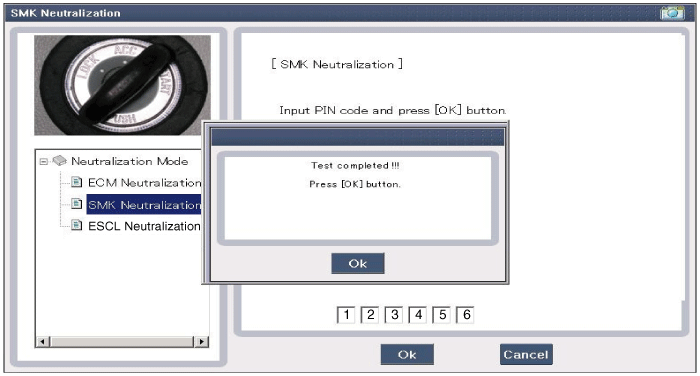Click the tree panel's right scroll arrow
The image size is (700, 376).
point(201,342)
